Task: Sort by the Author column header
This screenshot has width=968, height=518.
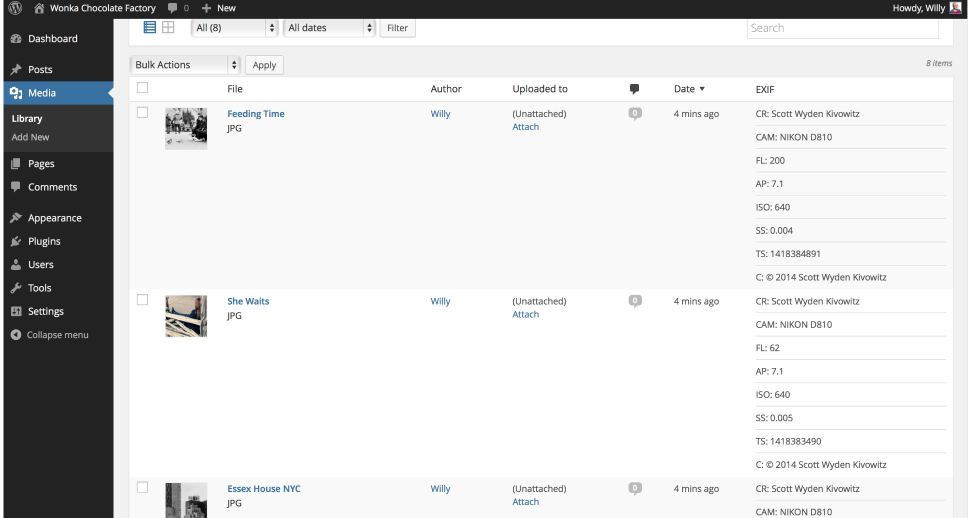Action: click(x=446, y=89)
